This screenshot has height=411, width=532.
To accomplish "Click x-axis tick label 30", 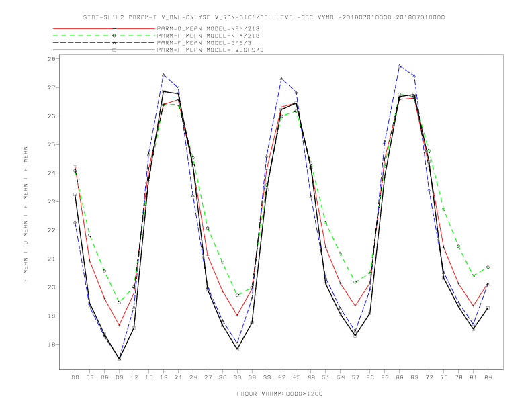I will click(x=222, y=377).
